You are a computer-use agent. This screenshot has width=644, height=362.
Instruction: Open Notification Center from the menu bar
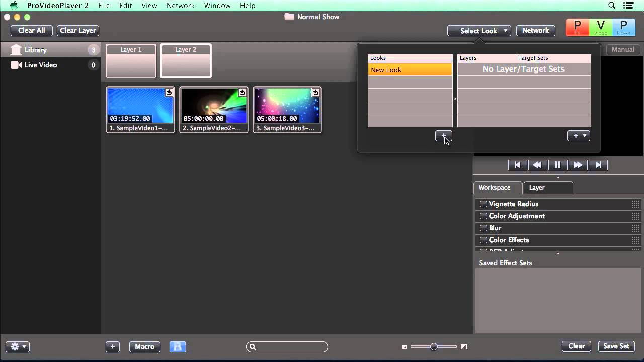coord(627,5)
